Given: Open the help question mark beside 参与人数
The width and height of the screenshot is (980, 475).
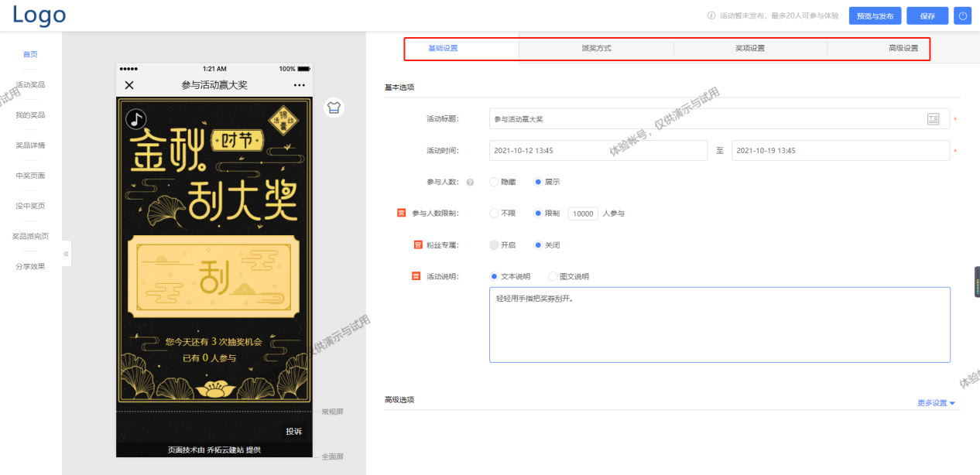Looking at the screenshot, I should click(471, 181).
